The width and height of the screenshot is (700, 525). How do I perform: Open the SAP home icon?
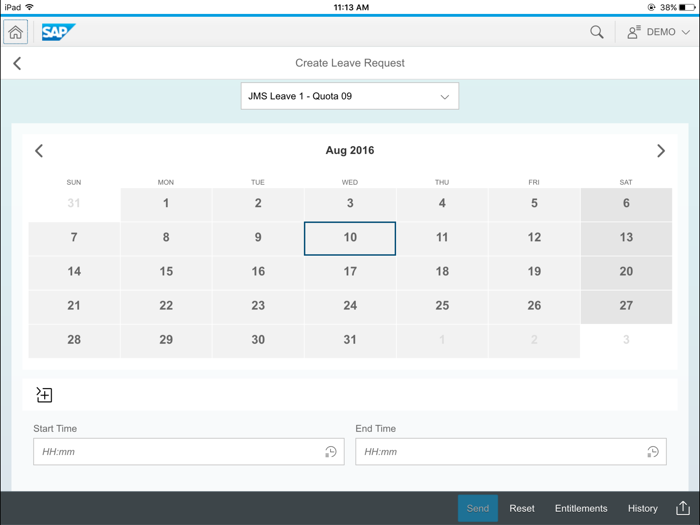coord(16,32)
